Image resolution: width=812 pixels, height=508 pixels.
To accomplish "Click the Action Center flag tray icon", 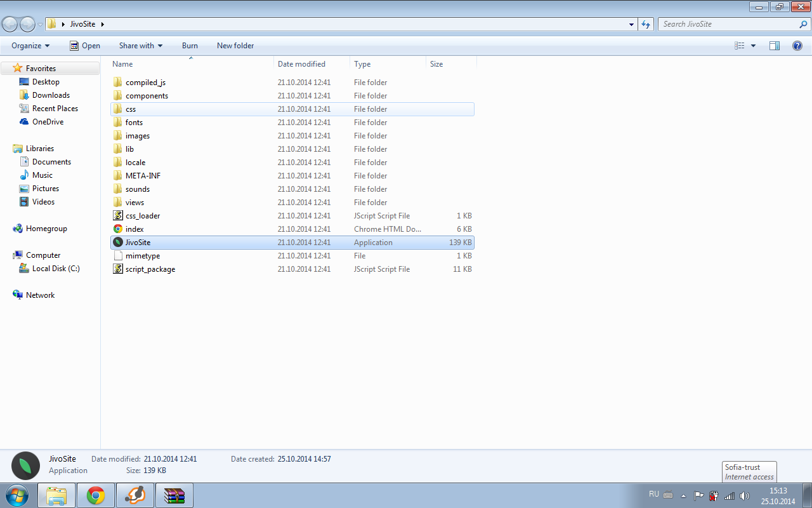I will (698, 495).
